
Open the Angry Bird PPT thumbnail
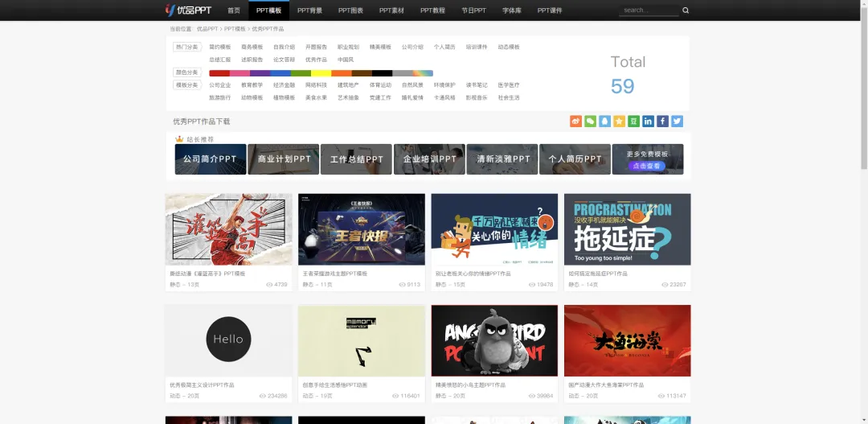click(x=494, y=341)
